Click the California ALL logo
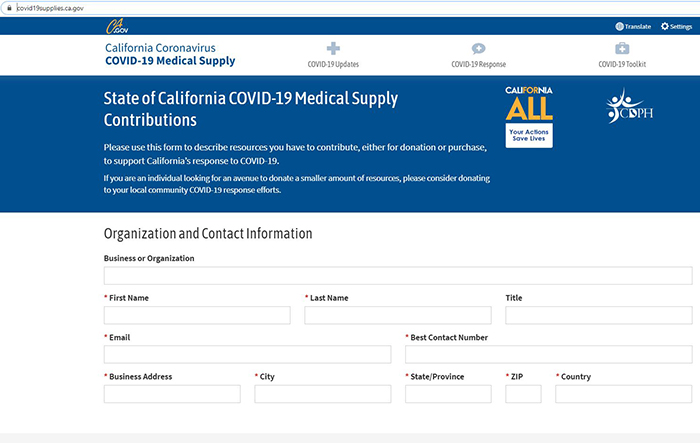 (529, 117)
